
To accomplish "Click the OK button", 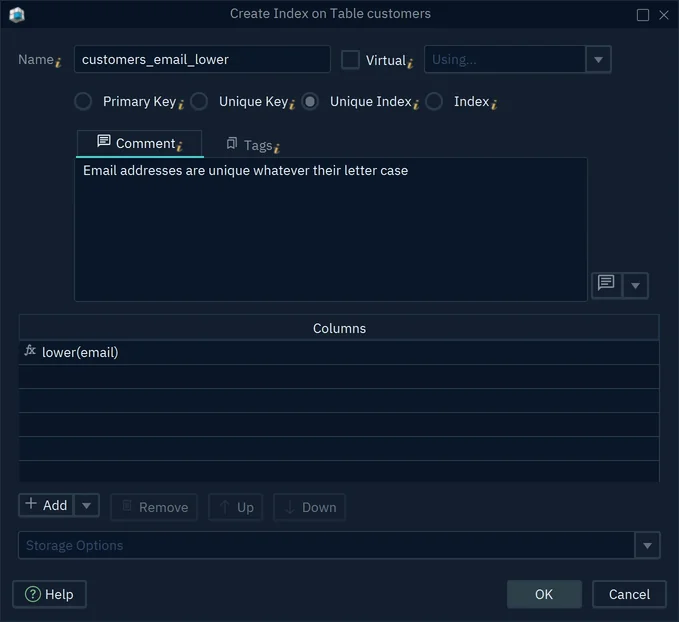I will 544,594.
